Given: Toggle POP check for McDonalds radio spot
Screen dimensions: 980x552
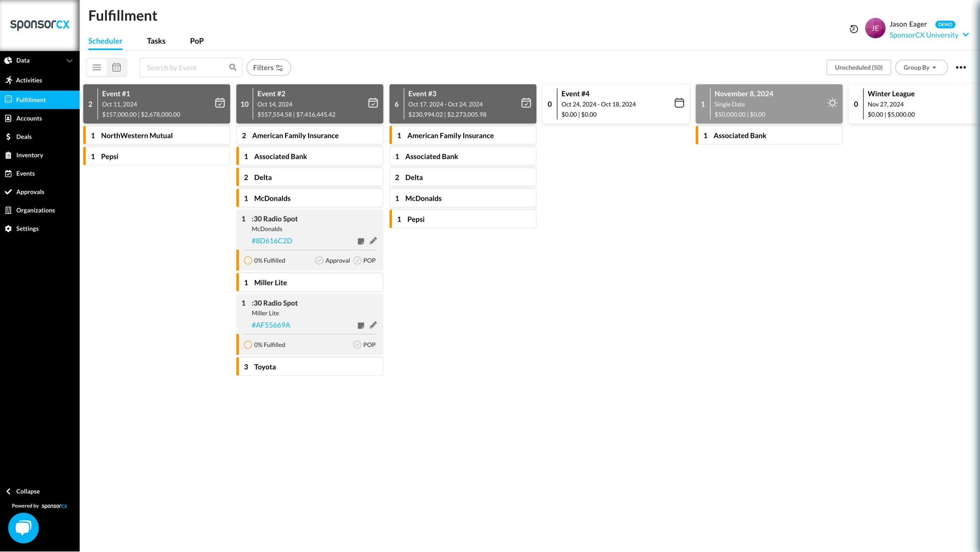Looking at the screenshot, I should pos(357,260).
